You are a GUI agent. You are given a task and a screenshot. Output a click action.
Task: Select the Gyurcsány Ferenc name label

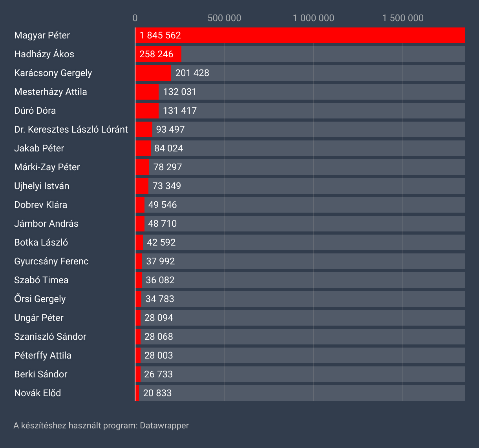51,261
